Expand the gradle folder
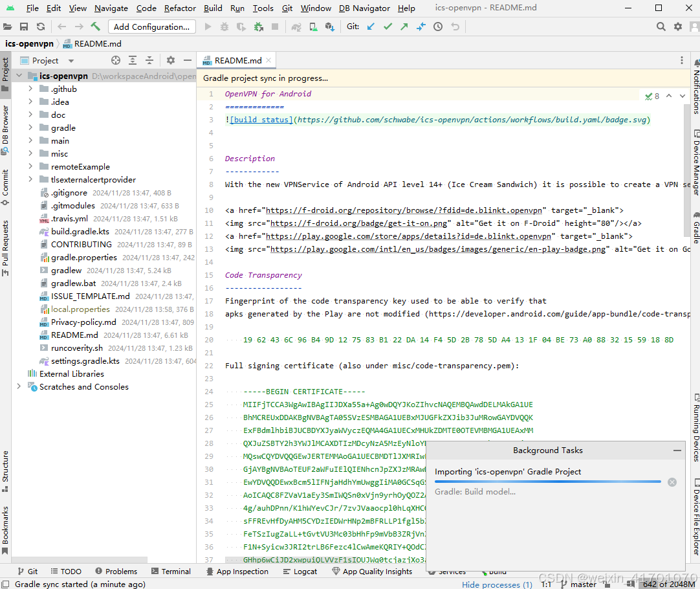This screenshot has width=700, height=589. (30, 128)
